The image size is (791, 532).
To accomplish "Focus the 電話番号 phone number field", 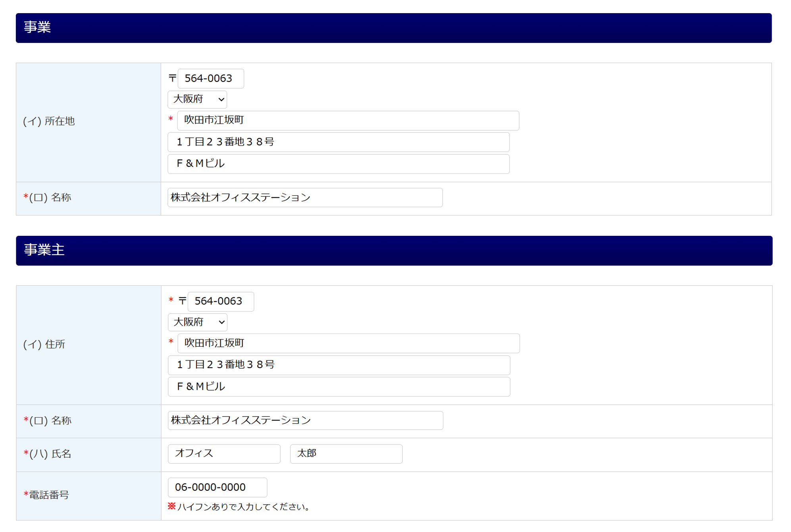I will coord(217,488).
